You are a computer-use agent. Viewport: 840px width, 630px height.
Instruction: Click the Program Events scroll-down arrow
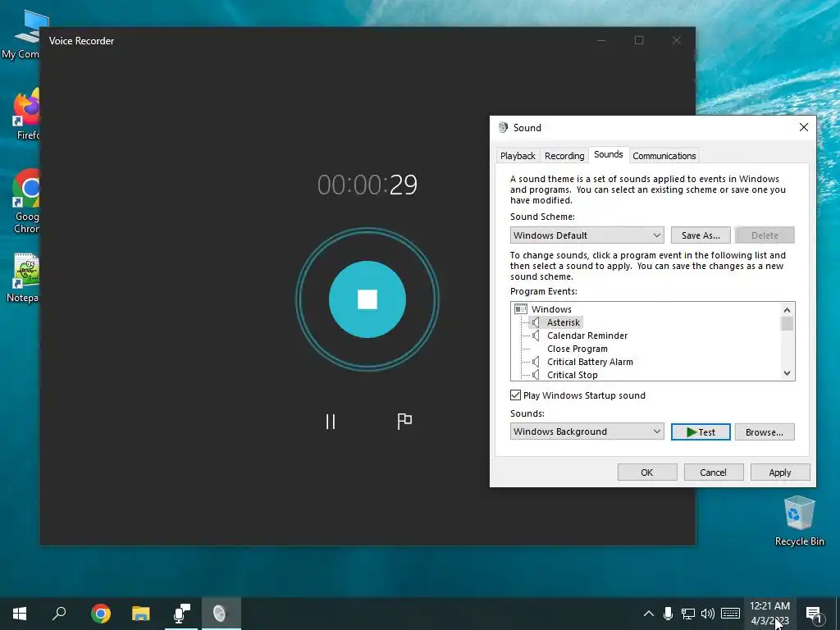coord(787,373)
